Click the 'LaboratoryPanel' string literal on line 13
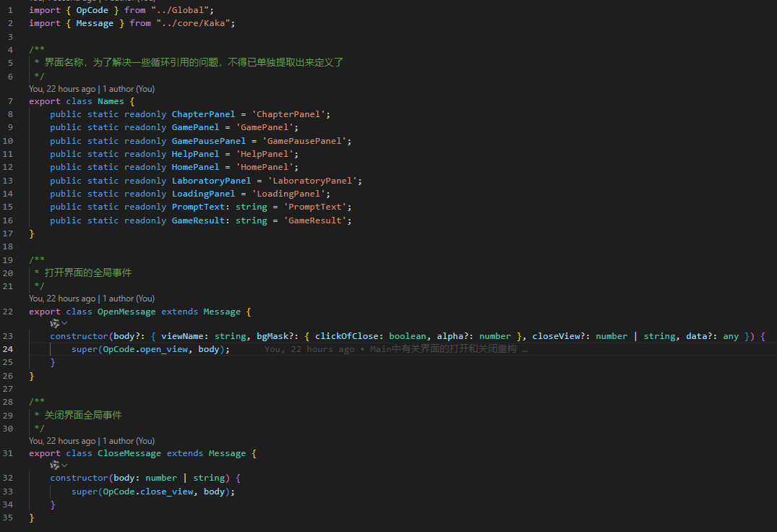Viewport: 777px width, 532px height. click(312, 180)
